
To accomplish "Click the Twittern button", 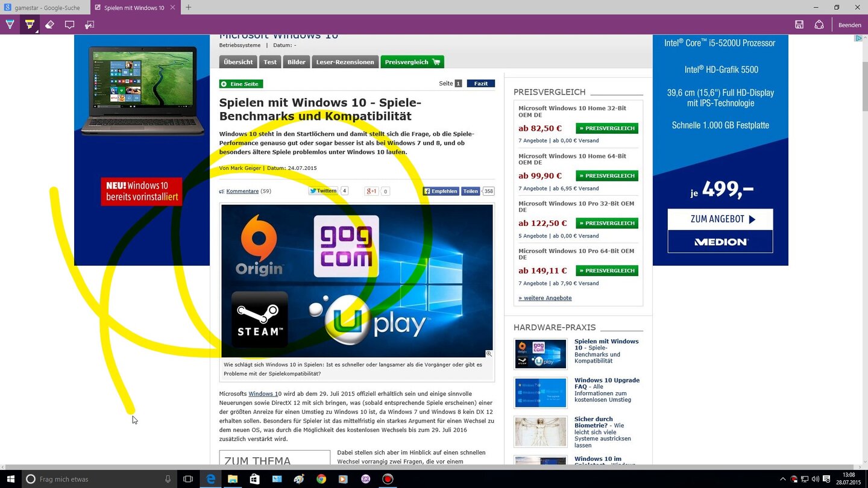I will click(x=324, y=191).
